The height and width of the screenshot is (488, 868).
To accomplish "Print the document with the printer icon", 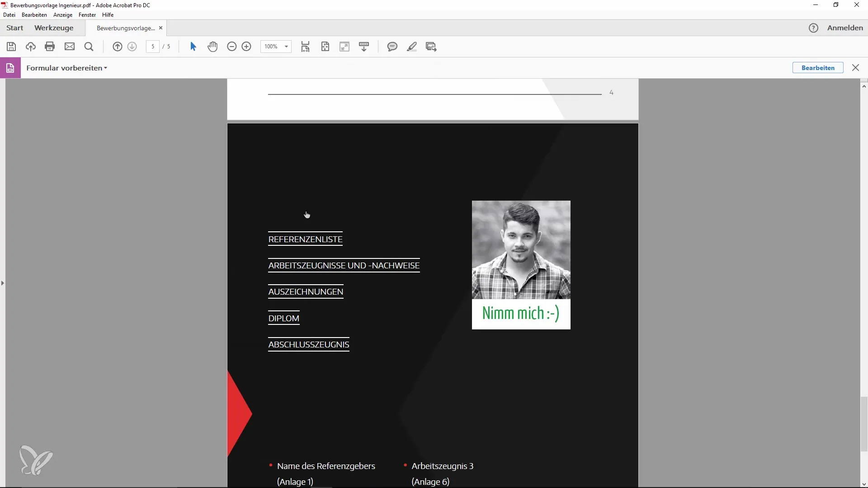I will point(50,47).
